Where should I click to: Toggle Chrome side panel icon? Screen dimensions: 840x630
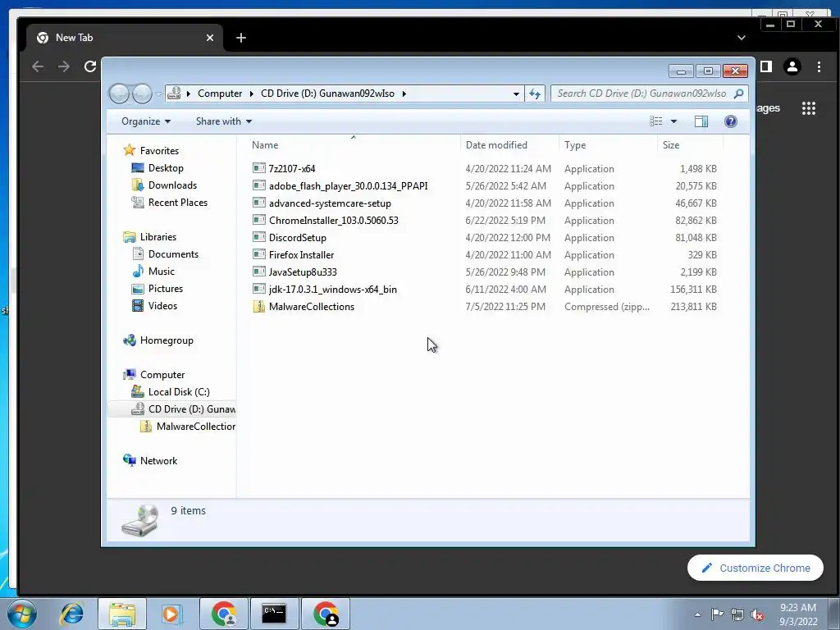pyautogui.click(x=767, y=66)
